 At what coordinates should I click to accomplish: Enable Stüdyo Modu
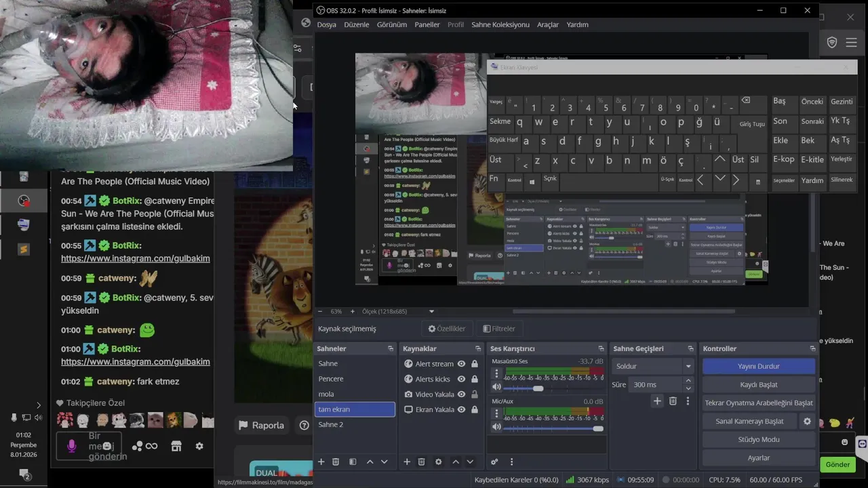[759, 439]
